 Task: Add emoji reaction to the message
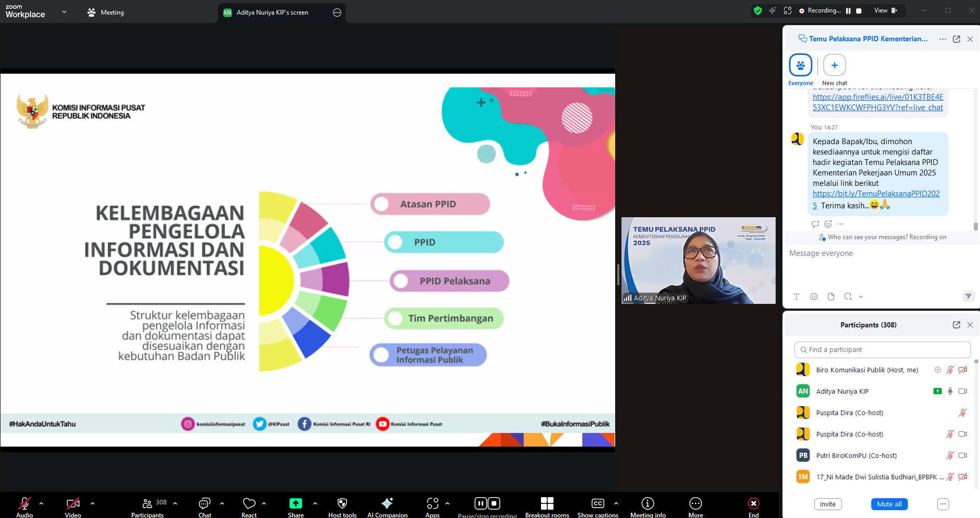pyautogui.click(x=828, y=224)
